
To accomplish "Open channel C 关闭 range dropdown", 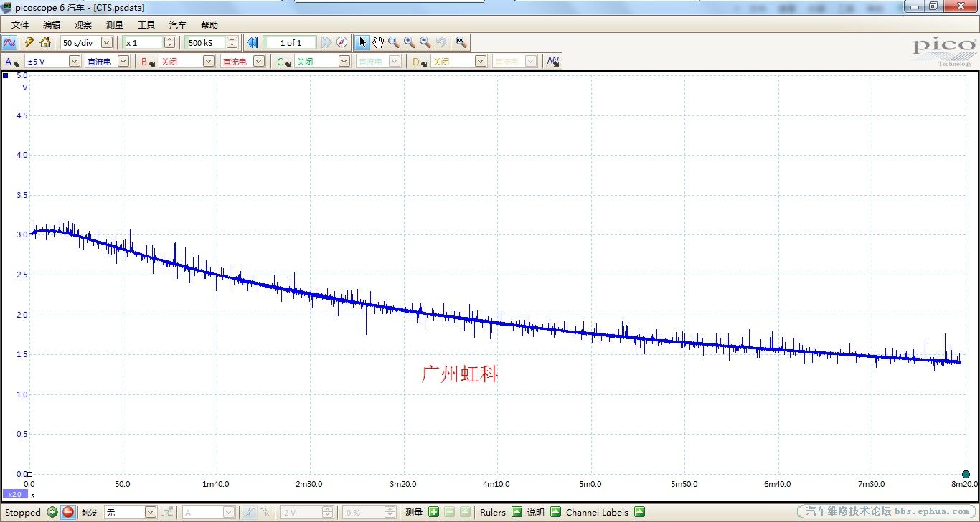I will pos(344,62).
